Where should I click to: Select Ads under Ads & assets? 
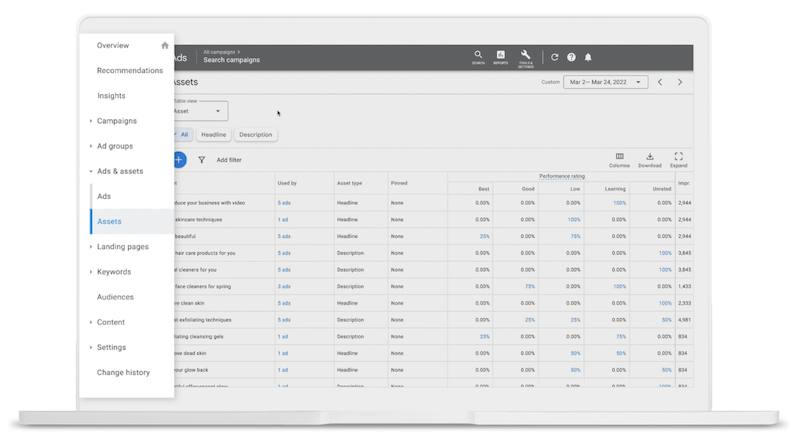[x=104, y=196]
